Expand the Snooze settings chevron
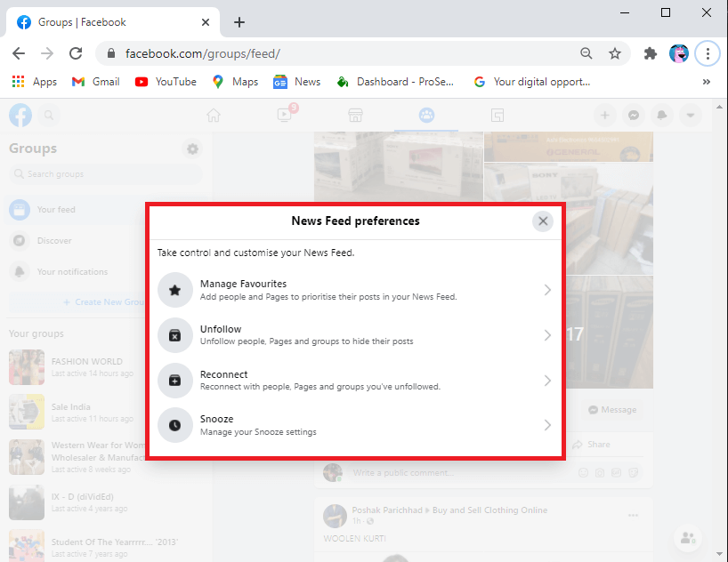 pyautogui.click(x=547, y=425)
